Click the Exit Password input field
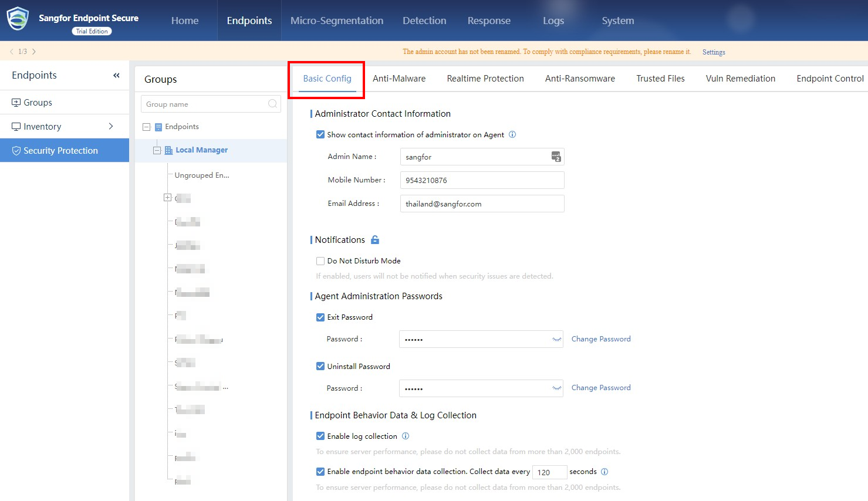 pyautogui.click(x=481, y=339)
